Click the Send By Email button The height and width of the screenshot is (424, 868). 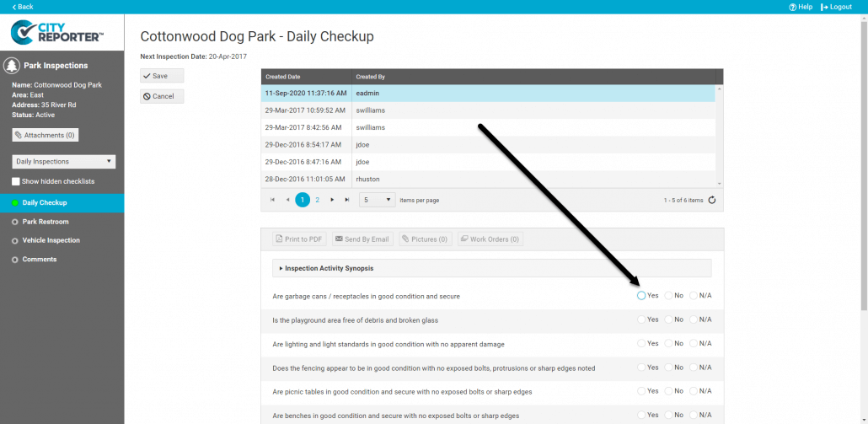click(362, 239)
